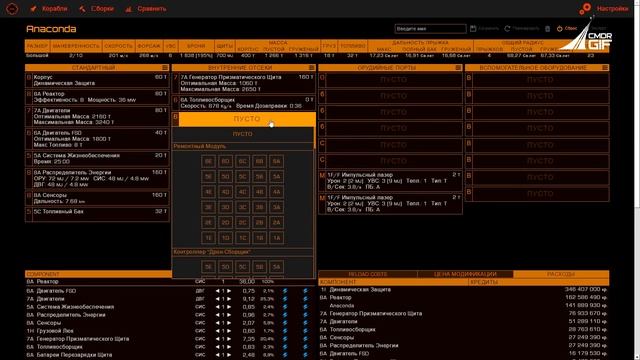Open the Coriolis logo home link
The height and width of the screenshot is (360, 640).
click(x=12, y=8)
